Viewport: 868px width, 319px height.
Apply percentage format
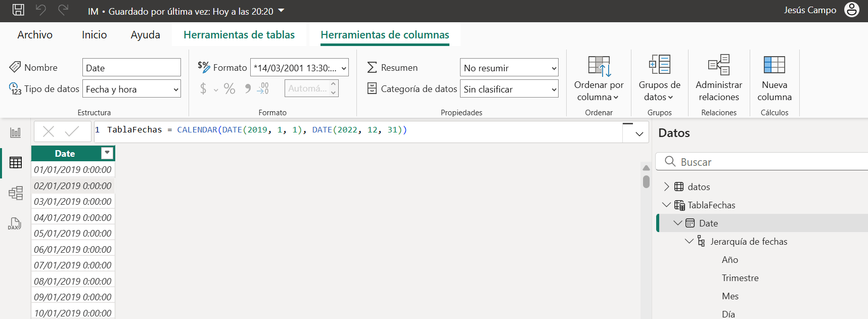(230, 89)
